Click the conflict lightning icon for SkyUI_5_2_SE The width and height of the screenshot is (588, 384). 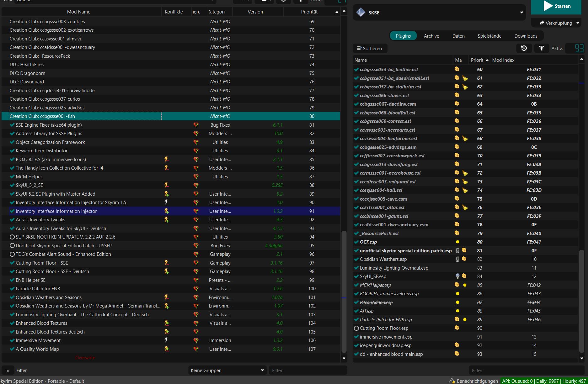coord(166,185)
